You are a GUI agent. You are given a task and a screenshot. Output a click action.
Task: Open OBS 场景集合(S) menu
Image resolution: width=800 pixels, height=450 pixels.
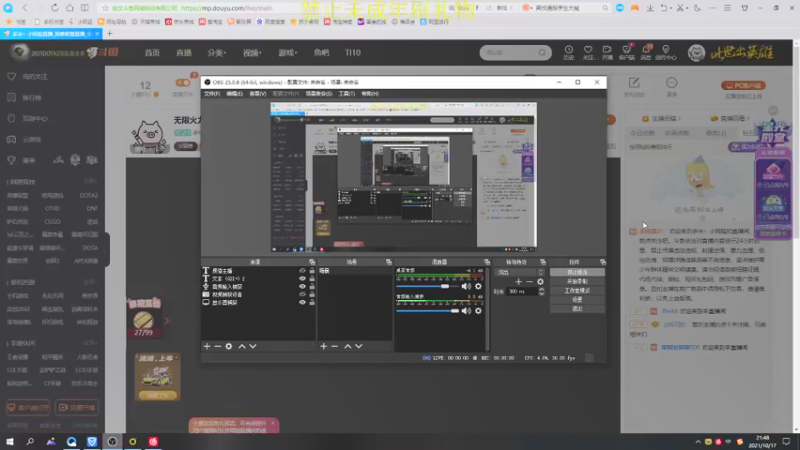(x=318, y=94)
